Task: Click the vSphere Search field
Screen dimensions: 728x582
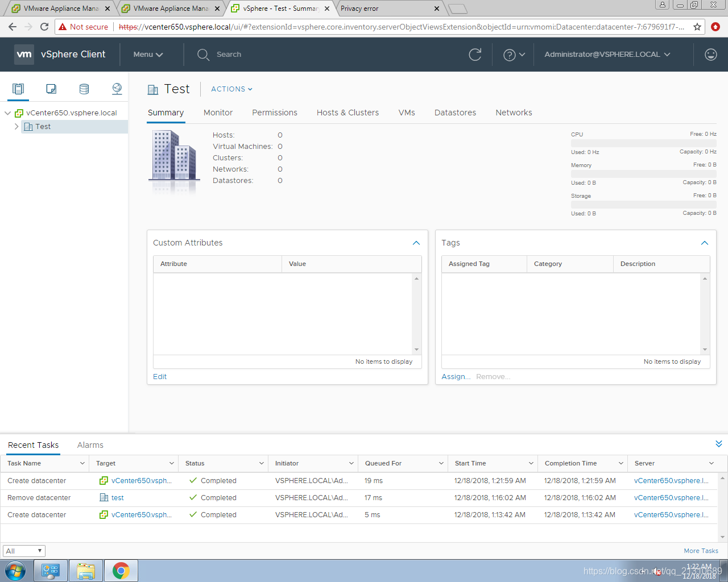Action: pyautogui.click(x=229, y=55)
